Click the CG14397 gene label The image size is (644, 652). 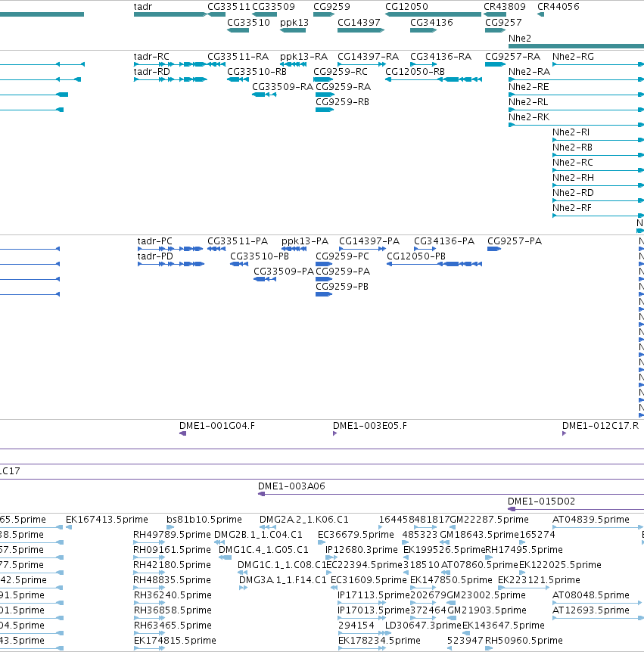[359, 23]
